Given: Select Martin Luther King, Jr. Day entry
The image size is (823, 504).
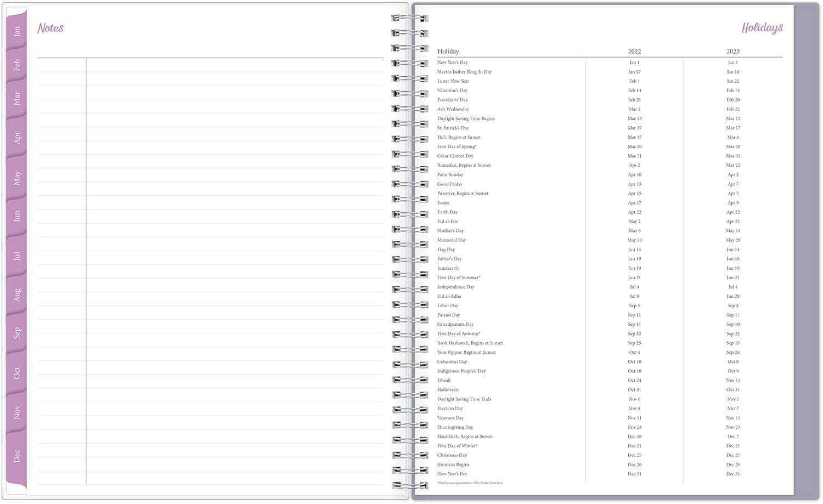Looking at the screenshot, I should point(465,72).
